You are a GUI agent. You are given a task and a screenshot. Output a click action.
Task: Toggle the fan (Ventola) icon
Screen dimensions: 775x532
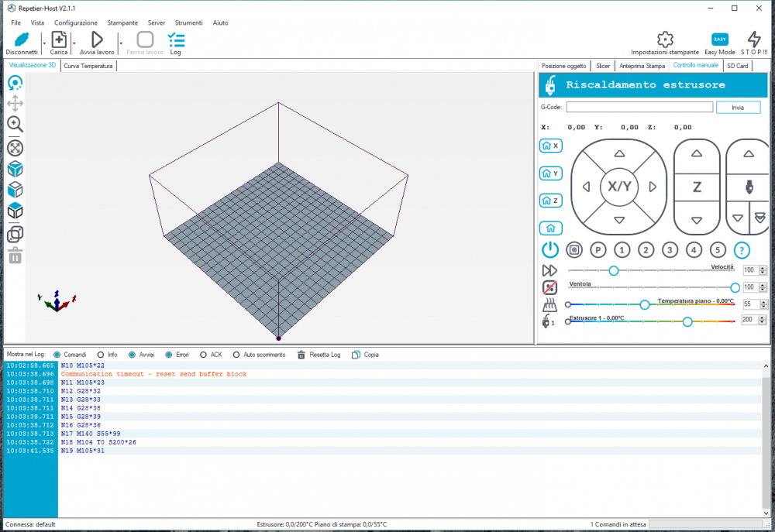point(549,287)
